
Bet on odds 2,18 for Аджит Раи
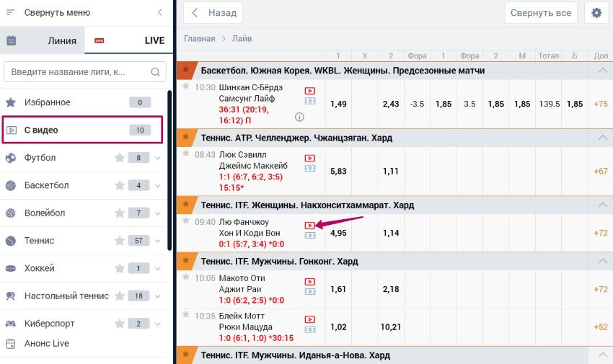[391, 289]
